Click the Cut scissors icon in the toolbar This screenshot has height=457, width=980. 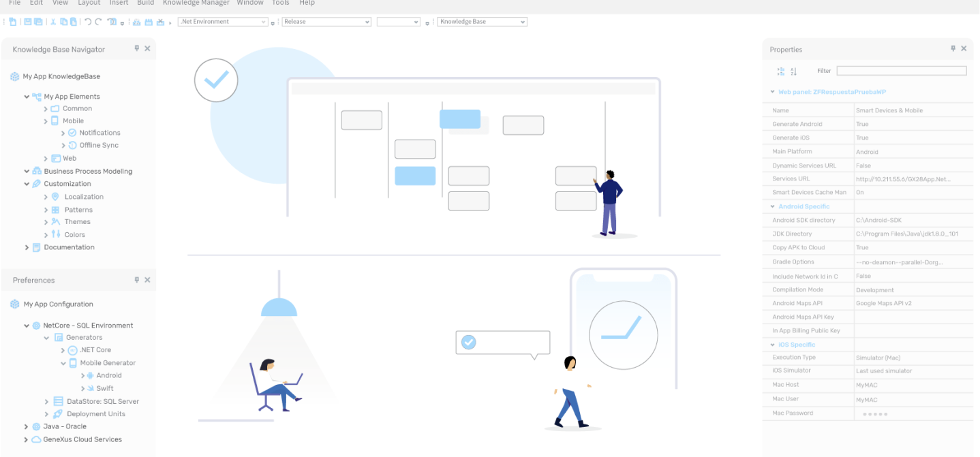[x=53, y=22]
